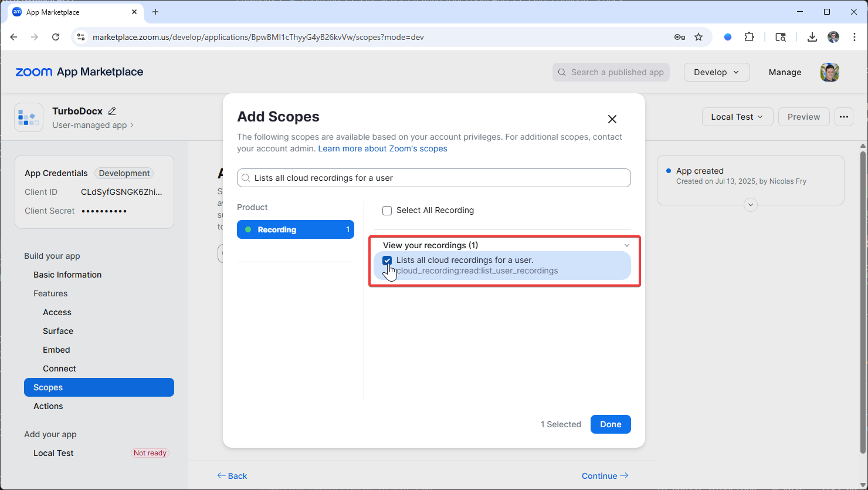
Task: Go to Connect settings
Action: click(59, 369)
